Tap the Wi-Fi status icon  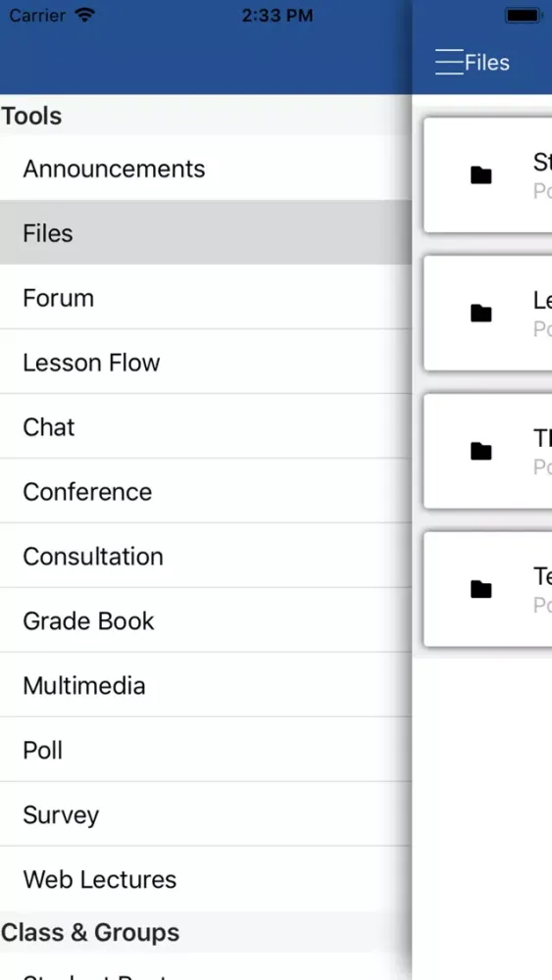[x=83, y=15]
